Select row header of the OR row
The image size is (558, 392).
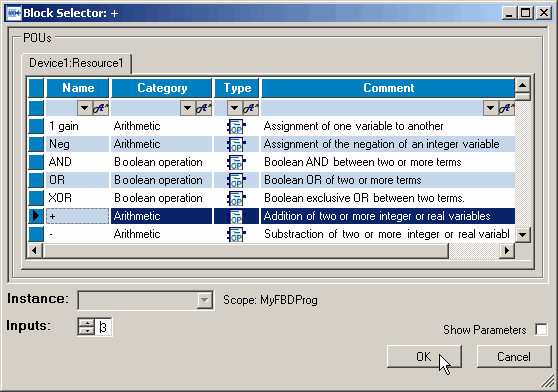coord(36,180)
